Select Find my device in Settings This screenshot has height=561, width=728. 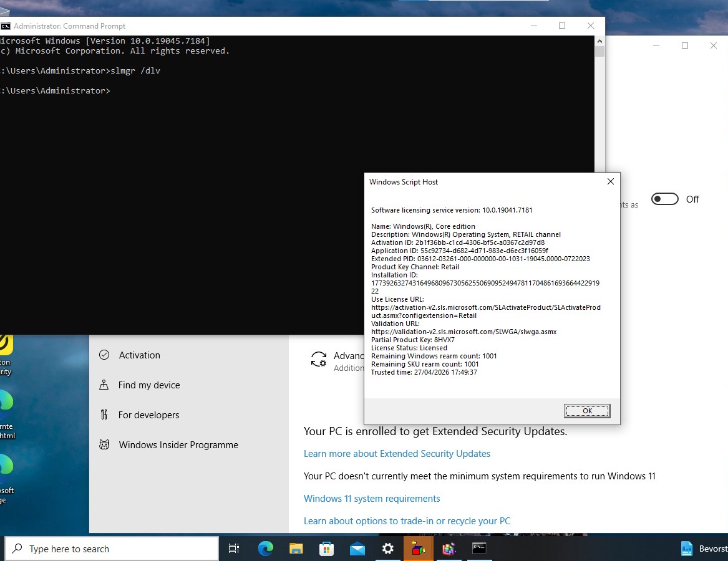pos(149,385)
